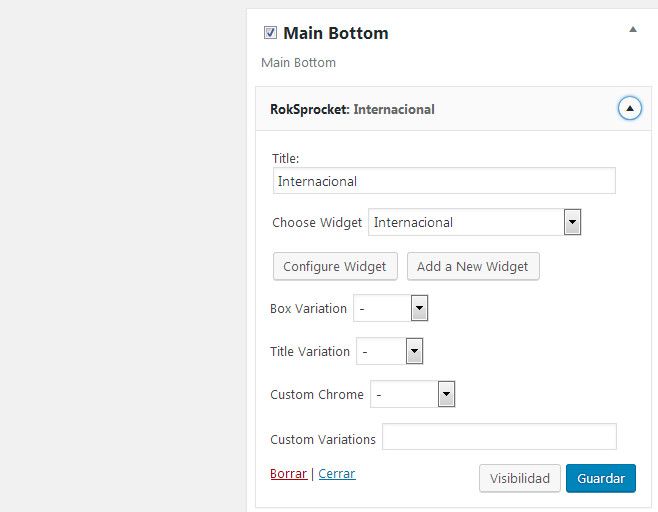Click the Configure Widget button
Viewport: 658px width, 512px height.
pyautogui.click(x=335, y=266)
